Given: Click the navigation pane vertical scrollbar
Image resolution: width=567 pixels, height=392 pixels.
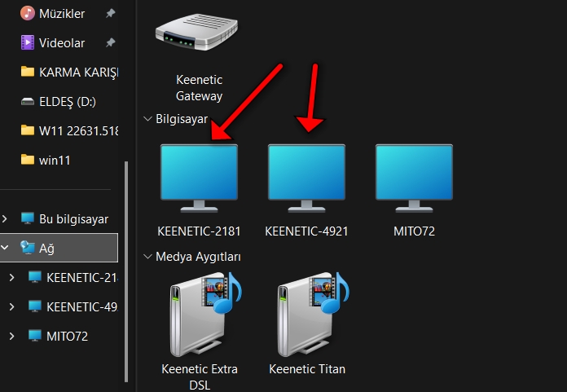Looking at the screenshot, I should point(125,269).
